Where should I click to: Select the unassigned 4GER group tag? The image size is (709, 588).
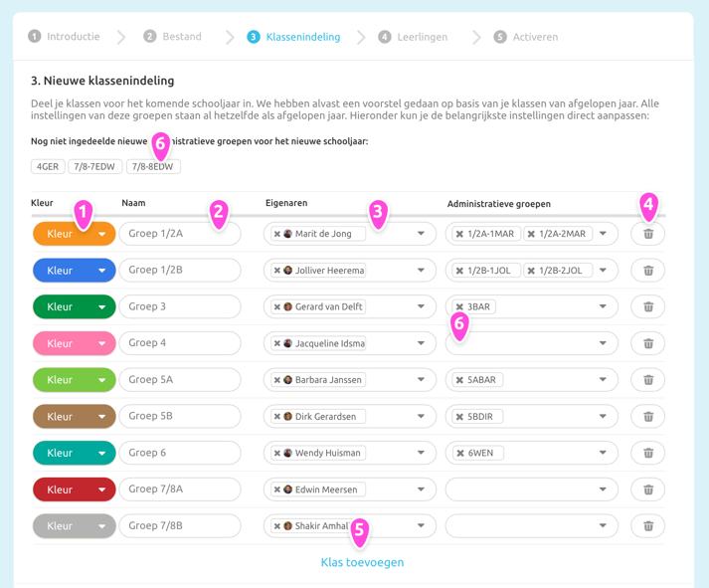pyautogui.click(x=47, y=167)
